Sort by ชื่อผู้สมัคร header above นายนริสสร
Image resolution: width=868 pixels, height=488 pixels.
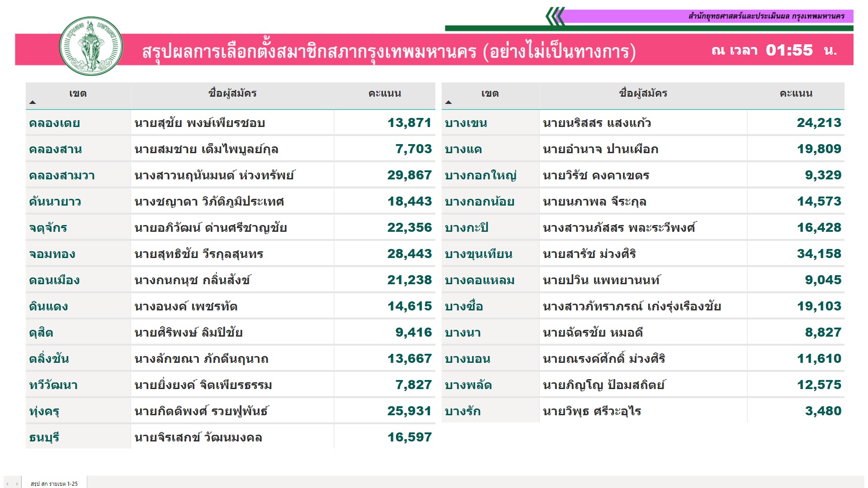(x=643, y=94)
